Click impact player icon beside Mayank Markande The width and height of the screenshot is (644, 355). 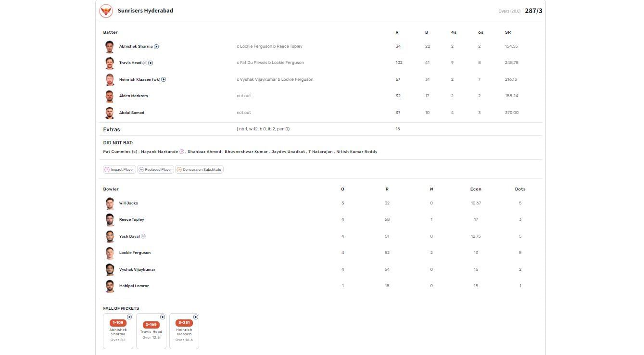coord(182,152)
